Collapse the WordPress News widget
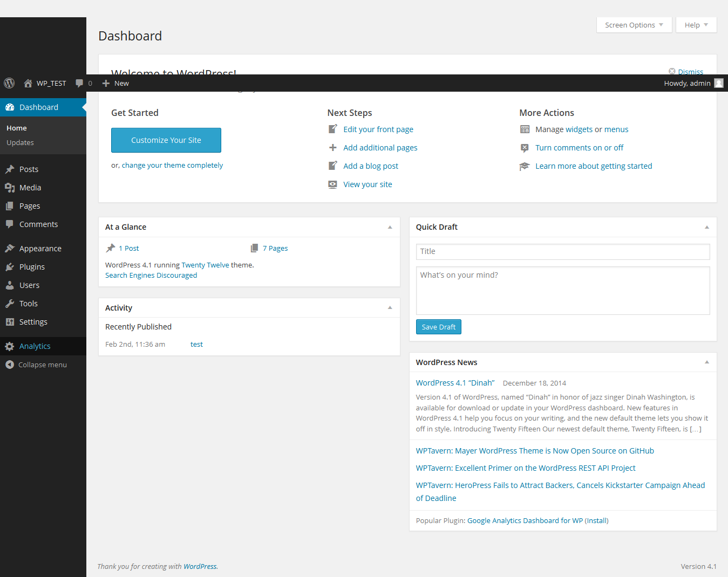This screenshot has height=577, width=728. (707, 362)
